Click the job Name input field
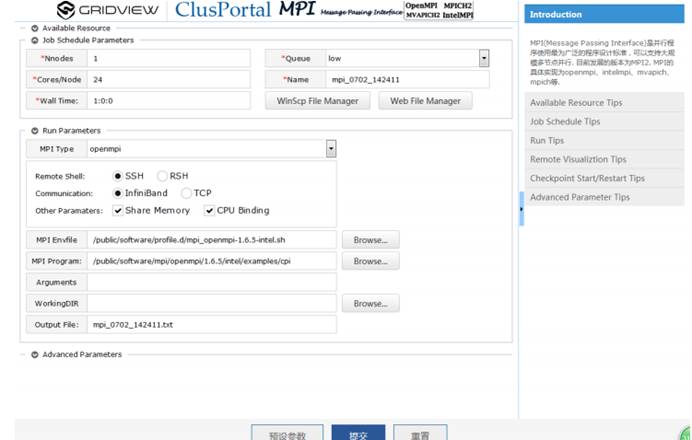 [x=408, y=79]
